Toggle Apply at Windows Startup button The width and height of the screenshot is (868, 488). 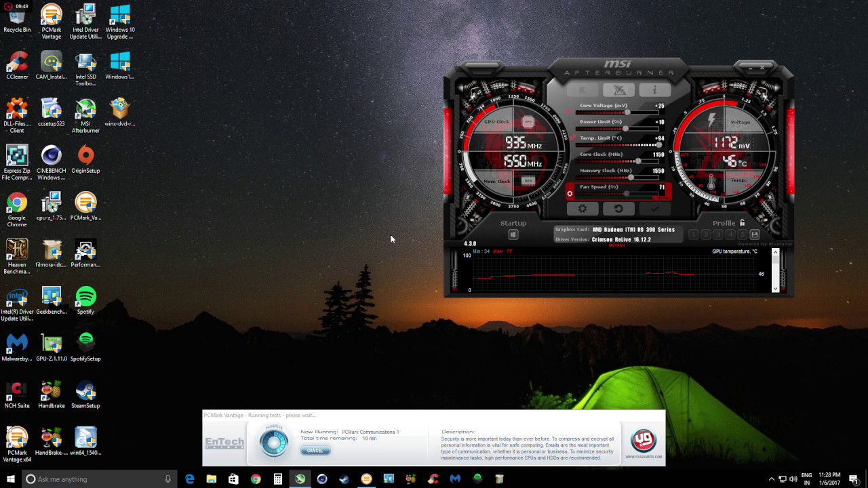pyautogui.click(x=513, y=235)
